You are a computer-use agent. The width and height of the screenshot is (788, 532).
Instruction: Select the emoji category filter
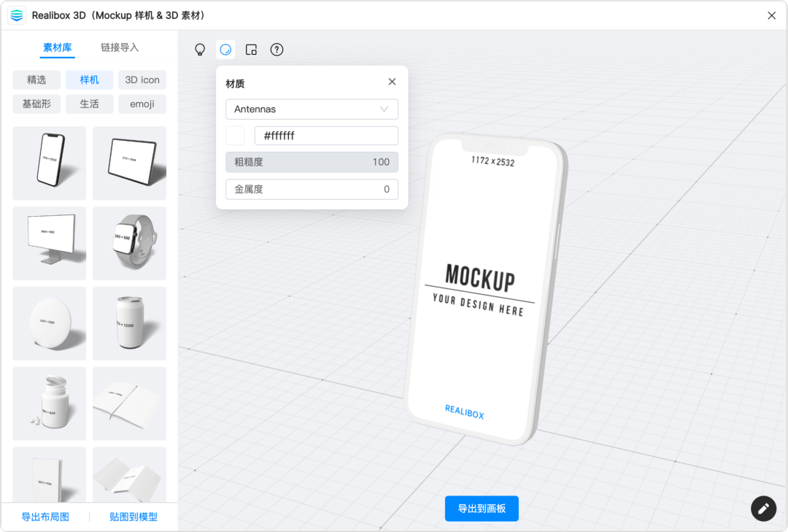pos(142,104)
